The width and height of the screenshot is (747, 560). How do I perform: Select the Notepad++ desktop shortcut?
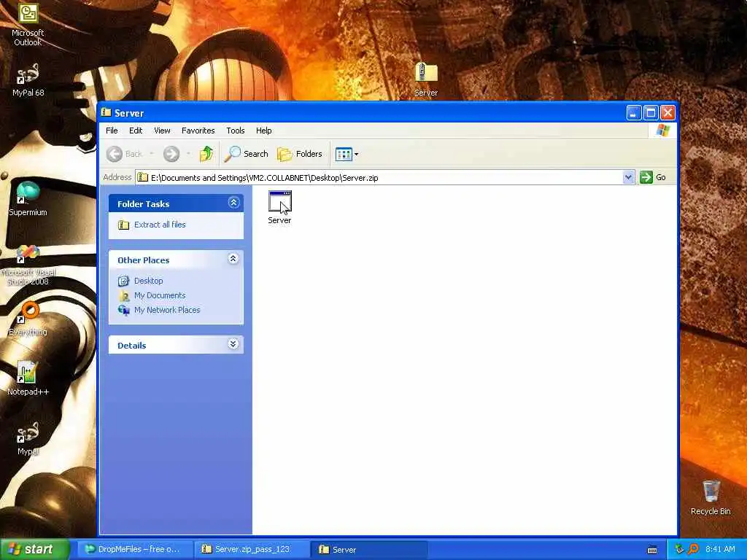point(28,378)
